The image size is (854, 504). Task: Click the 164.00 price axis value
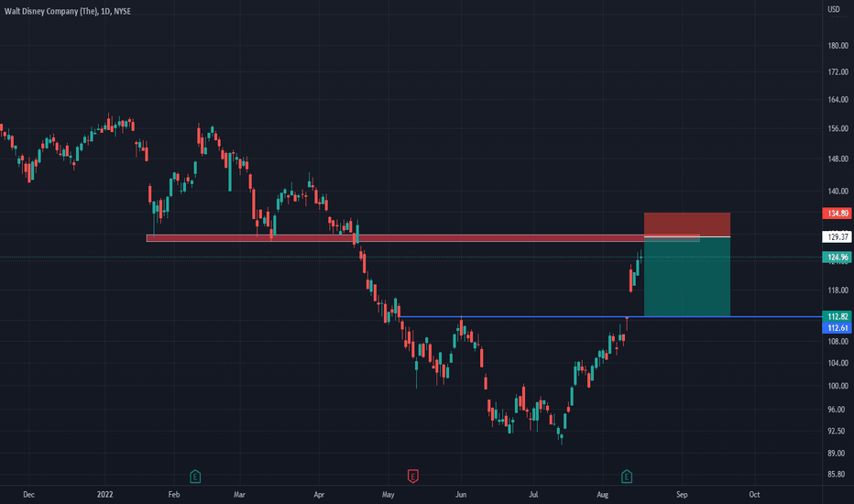pyautogui.click(x=838, y=100)
